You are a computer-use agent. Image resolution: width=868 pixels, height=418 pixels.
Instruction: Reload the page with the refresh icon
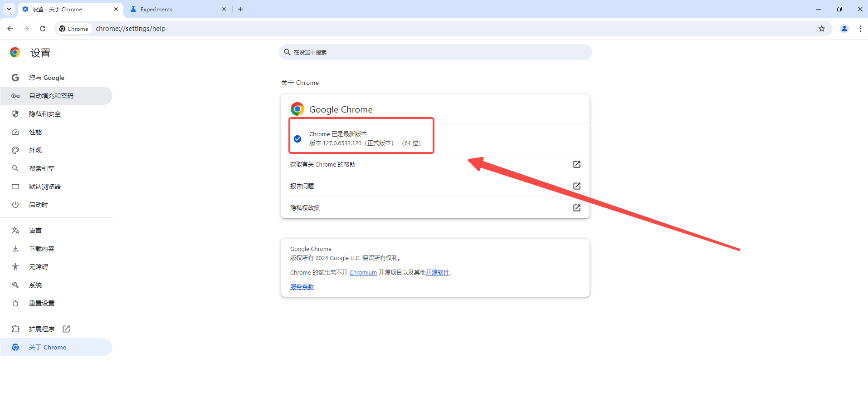(x=43, y=29)
